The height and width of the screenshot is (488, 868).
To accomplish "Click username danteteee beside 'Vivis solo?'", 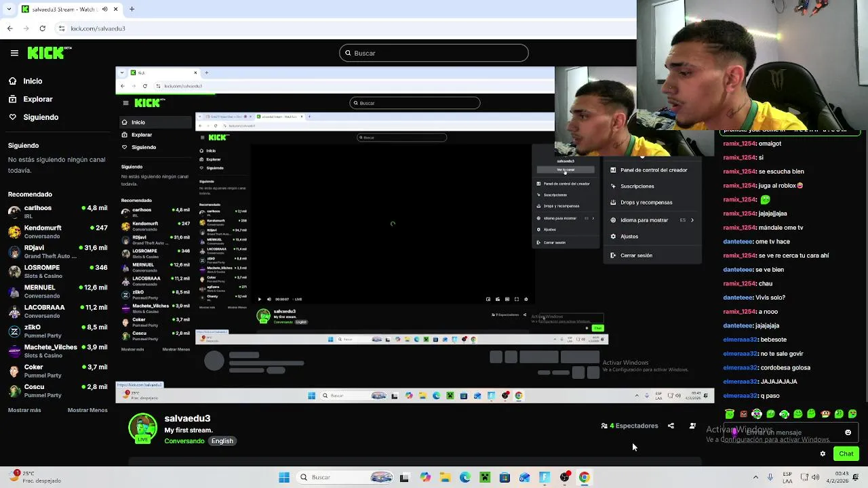I will pos(738,298).
